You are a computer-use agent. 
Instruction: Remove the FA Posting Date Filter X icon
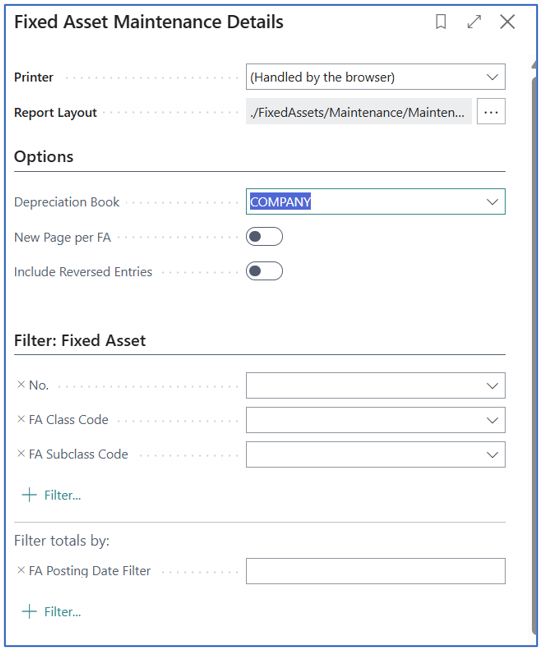[21, 570]
